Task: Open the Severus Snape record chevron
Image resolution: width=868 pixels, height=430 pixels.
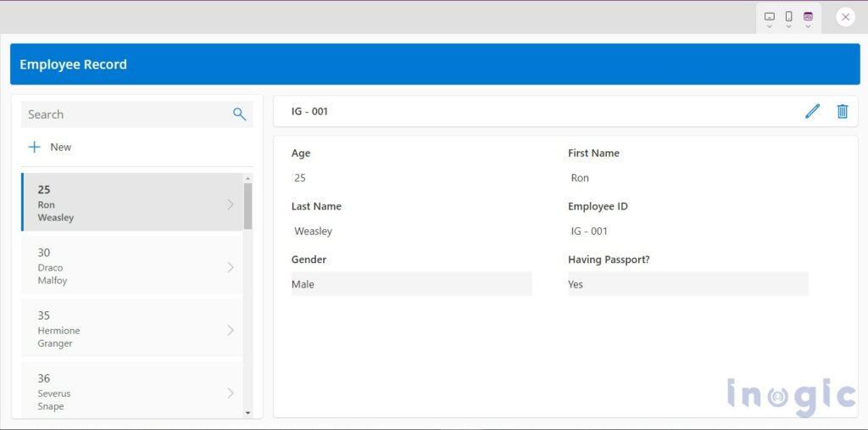Action: pyautogui.click(x=231, y=393)
